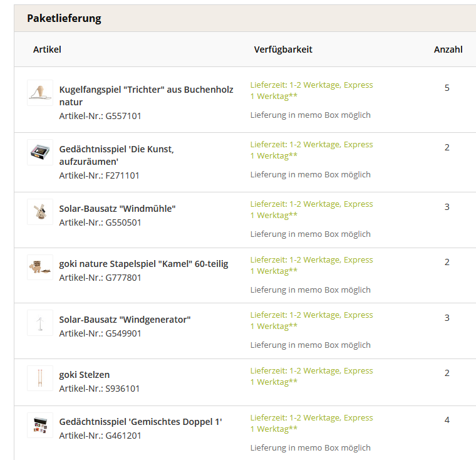Open the goki Stelzen title link
Viewport: 476px width, 460px height.
(x=85, y=375)
